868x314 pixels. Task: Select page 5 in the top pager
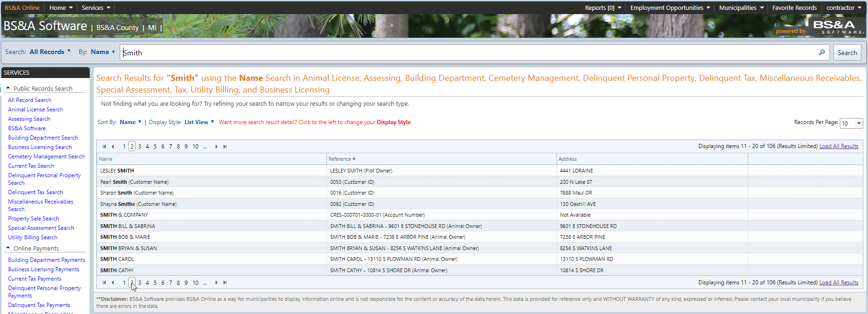(155, 147)
